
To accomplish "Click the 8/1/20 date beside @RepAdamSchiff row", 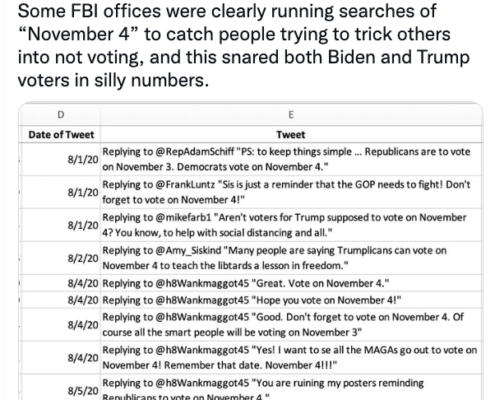I will 60,159.
